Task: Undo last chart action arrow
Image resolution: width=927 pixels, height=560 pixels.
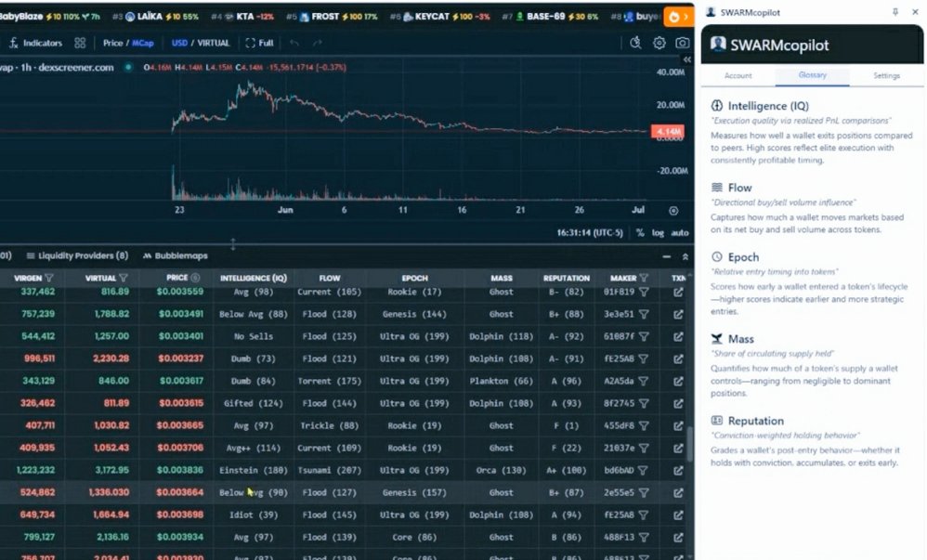Action: point(294,43)
